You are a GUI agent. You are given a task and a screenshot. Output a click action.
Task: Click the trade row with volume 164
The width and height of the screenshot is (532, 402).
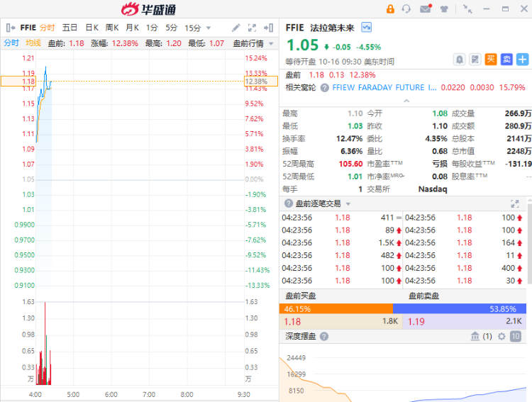(464, 243)
